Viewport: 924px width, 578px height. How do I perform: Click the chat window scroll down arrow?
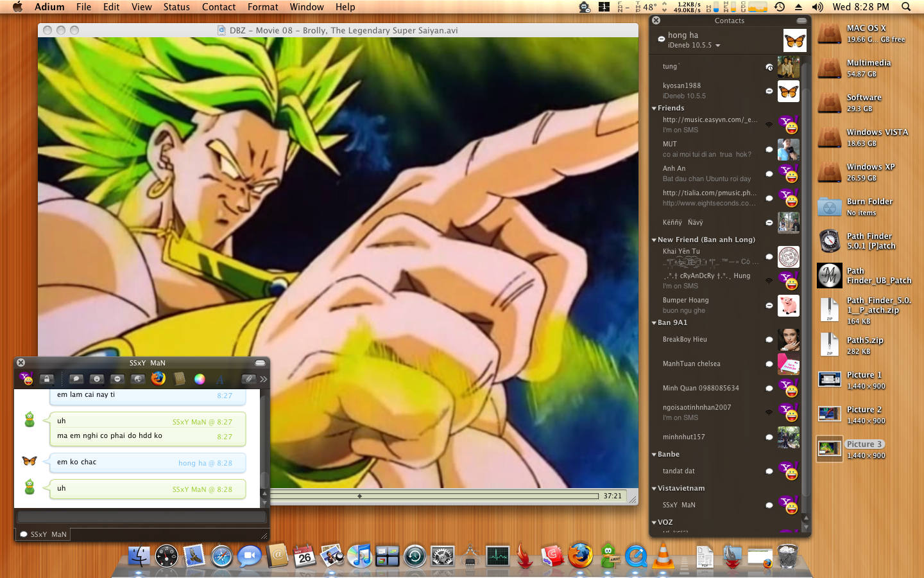click(264, 502)
